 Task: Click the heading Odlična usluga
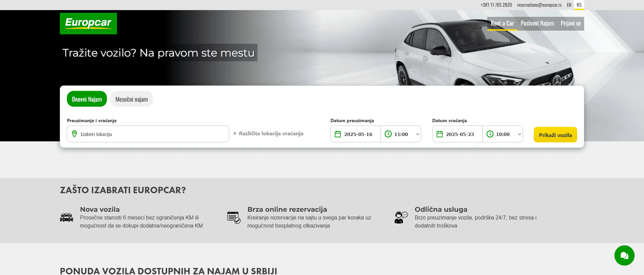(x=441, y=209)
